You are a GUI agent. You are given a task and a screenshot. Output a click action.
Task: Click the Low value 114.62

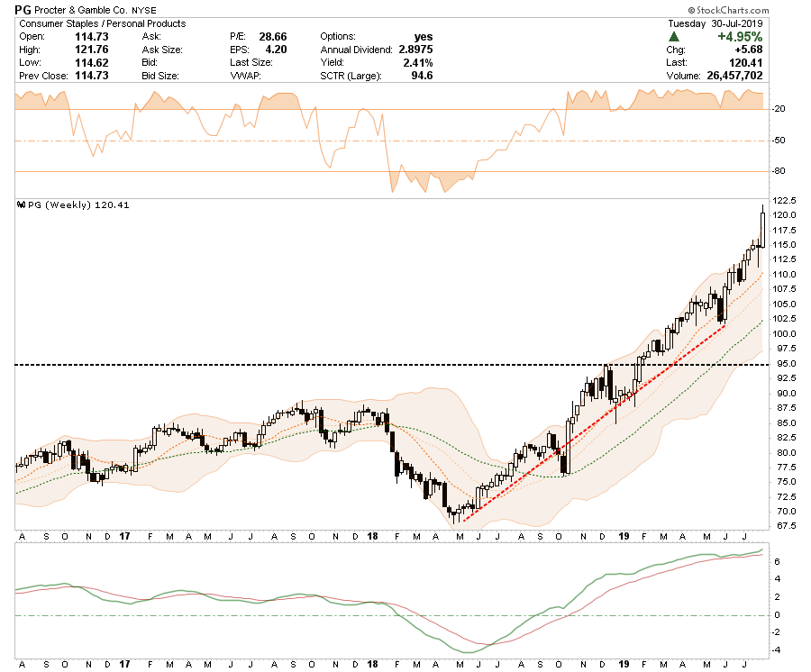(x=92, y=62)
